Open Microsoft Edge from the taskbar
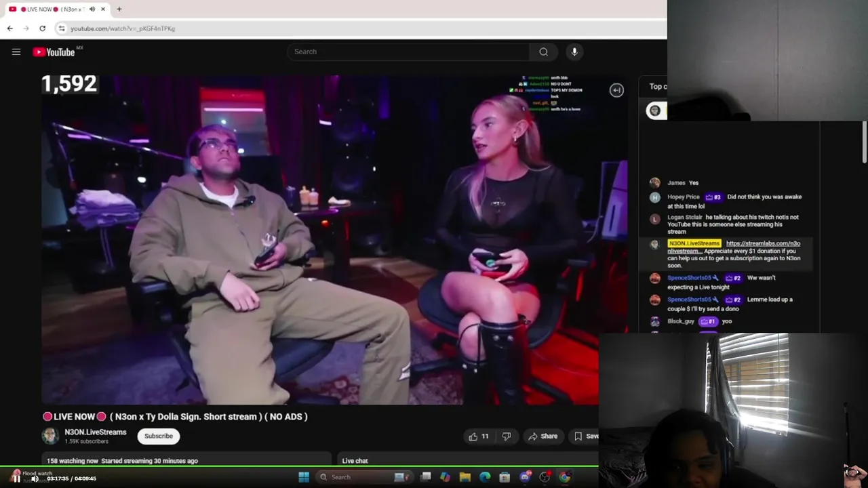This screenshot has width=868, height=488. pos(485,477)
